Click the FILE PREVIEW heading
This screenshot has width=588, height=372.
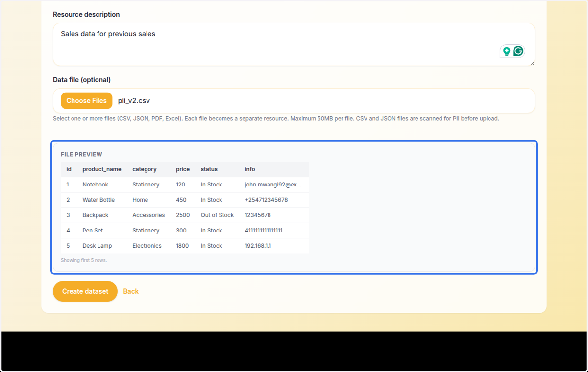point(81,154)
